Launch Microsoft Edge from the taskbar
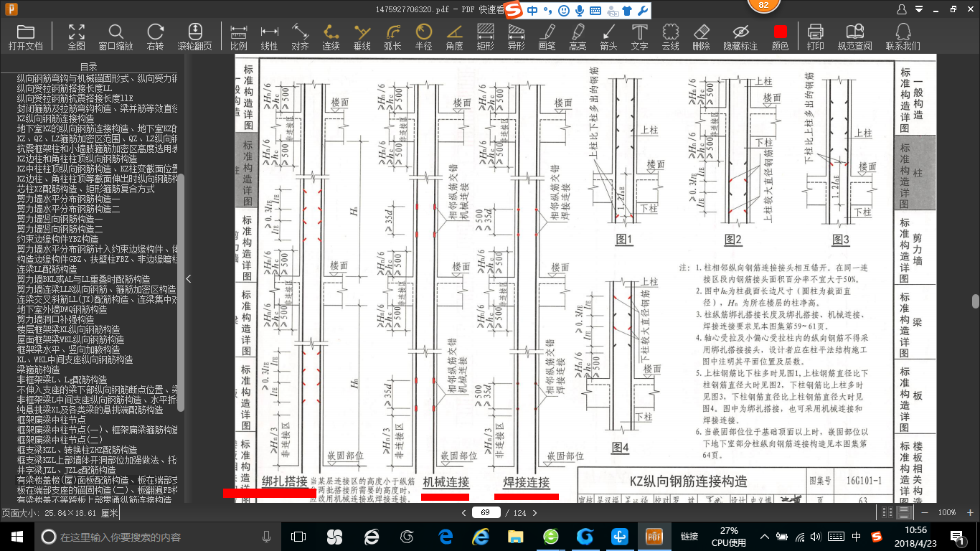Image resolution: width=980 pixels, height=551 pixels. [x=445, y=536]
